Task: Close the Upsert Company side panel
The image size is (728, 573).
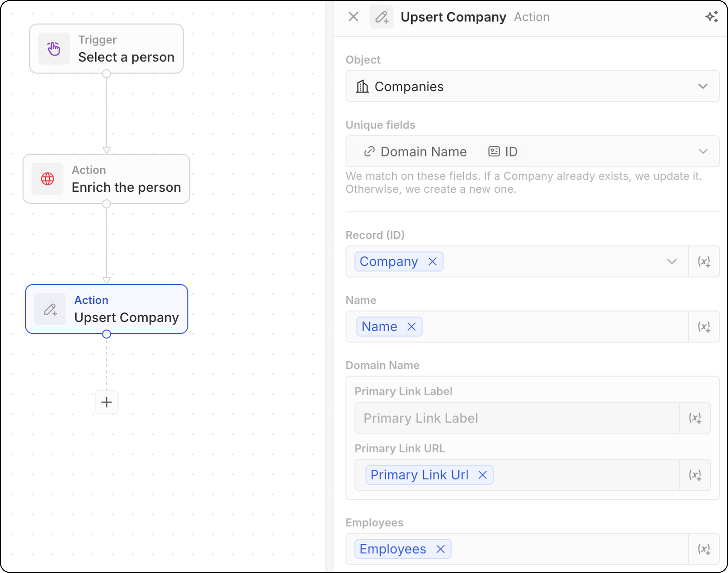Action: (353, 17)
